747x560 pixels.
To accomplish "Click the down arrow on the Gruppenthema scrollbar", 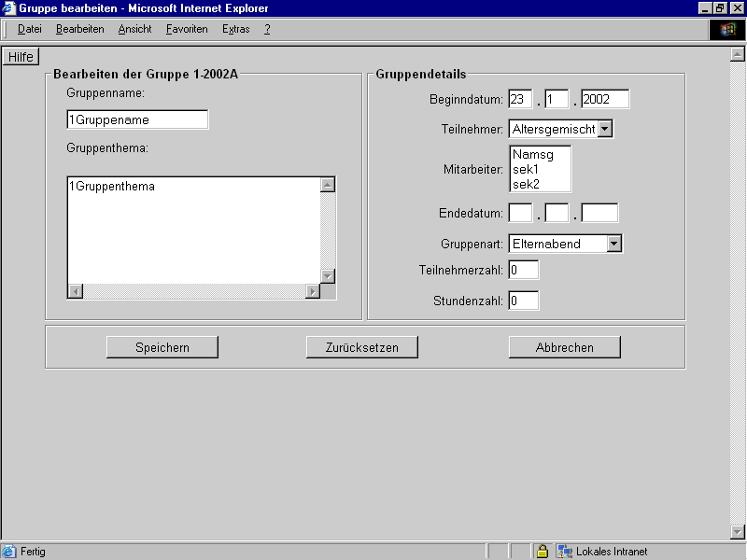I will pyautogui.click(x=326, y=276).
